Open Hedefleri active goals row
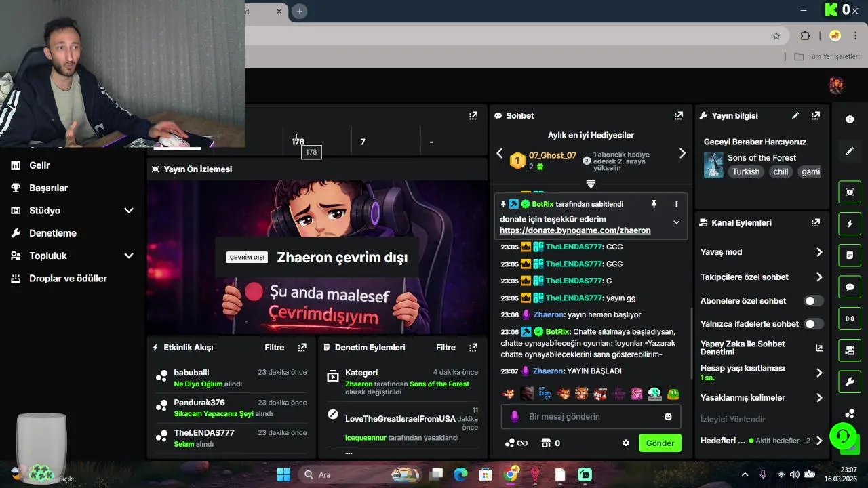Viewport: 868px width, 488px height. 762,441
